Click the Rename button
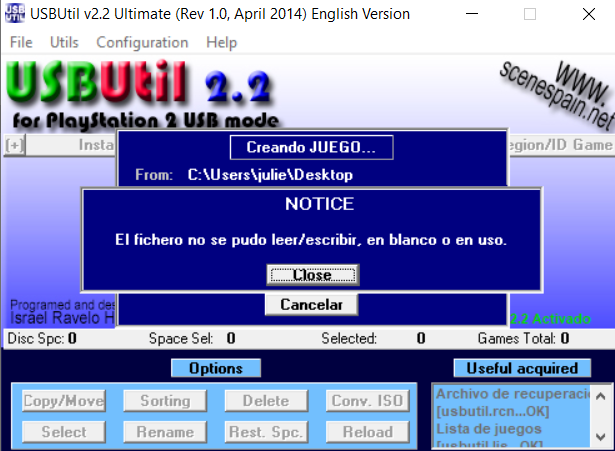Image resolution: width=615 pixels, height=451 pixels. pos(165,432)
